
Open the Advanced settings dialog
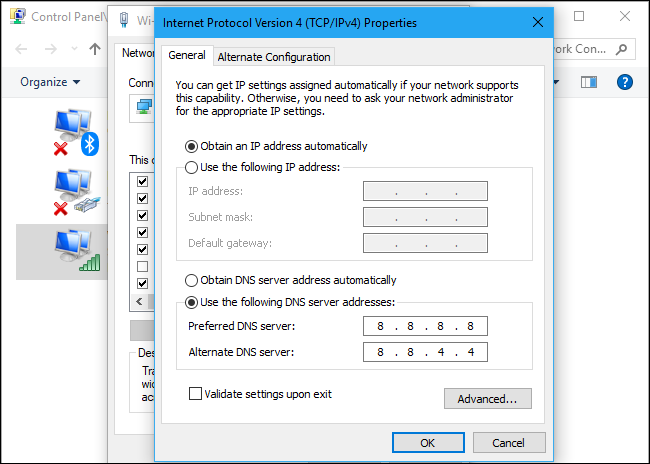pyautogui.click(x=487, y=399)
